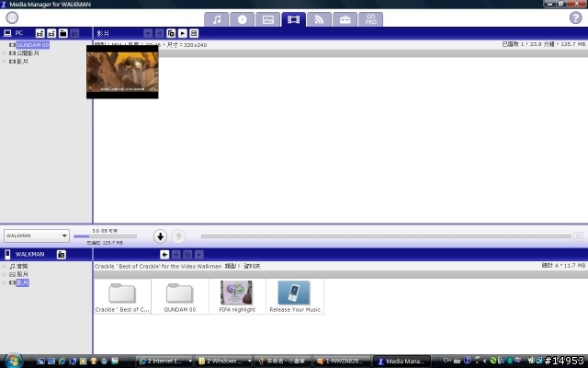The width and height of the screenshot is (588, 368).
Task: Click the greyed folder icon in PC panel
Action: point(74,33)
